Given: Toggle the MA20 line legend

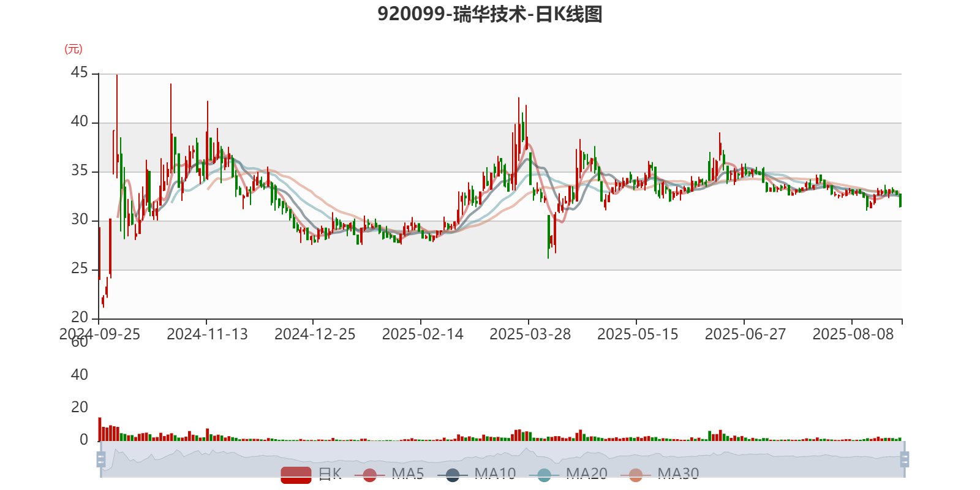Looking at the screenshot, I should coord(568,474).
